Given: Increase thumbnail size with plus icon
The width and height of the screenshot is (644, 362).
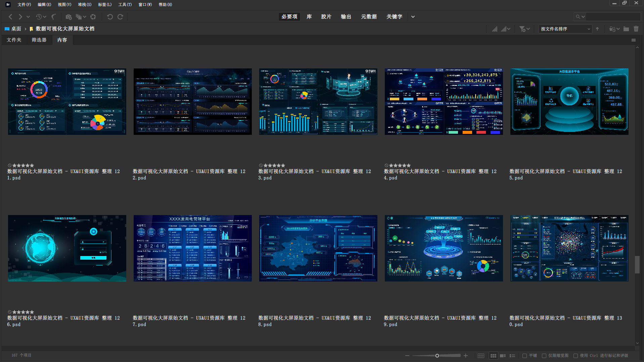Looking at the screenshot, I should pyautogui.click(x=466, y=356).
